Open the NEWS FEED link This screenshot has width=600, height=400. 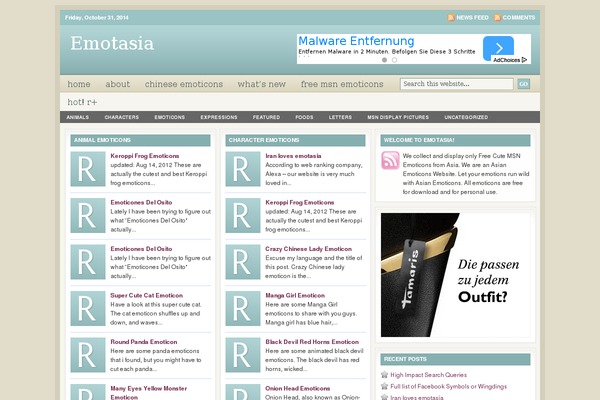point(472,18)
